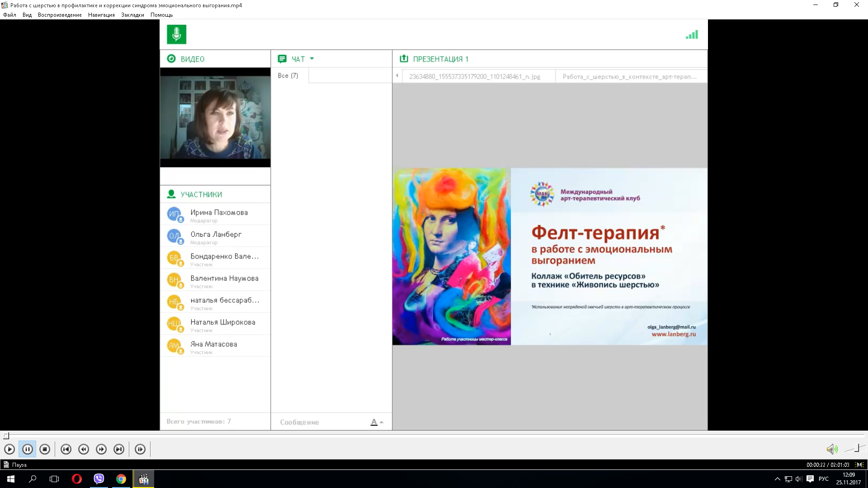Select participant Наталья Широкова
This screenshot has width=868, height=488.
tap(215, 324)
